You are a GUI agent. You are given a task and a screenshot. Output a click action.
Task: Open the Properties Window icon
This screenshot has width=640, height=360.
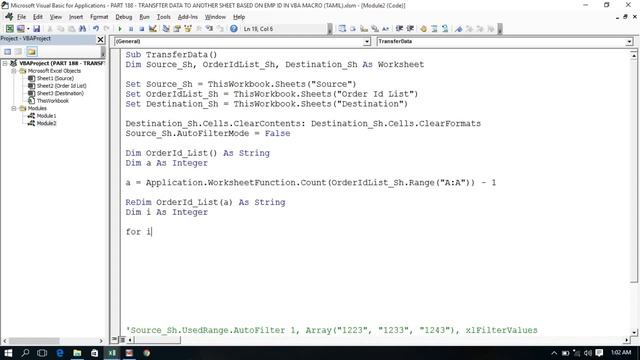tap(177, 29)
